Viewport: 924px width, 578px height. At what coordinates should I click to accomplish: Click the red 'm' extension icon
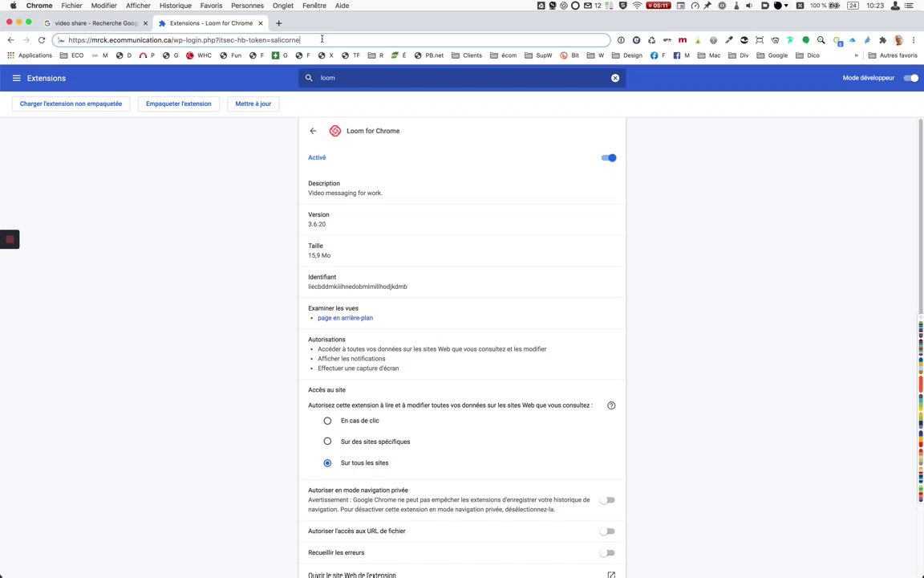pos(683,40)
